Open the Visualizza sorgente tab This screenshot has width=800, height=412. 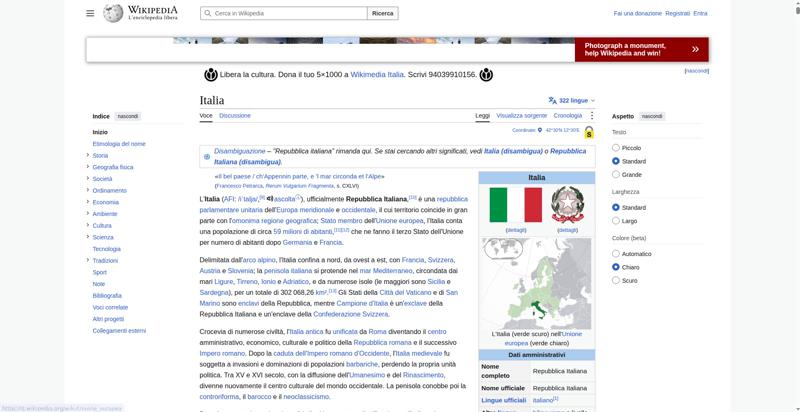(x=521, y=116)
